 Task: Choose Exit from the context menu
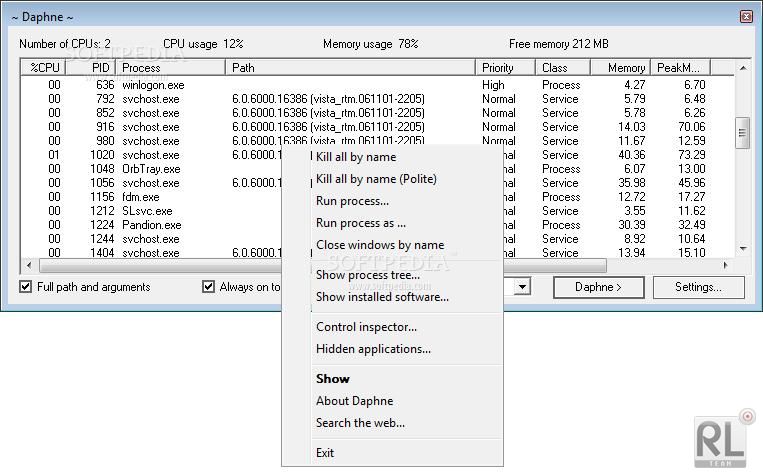[325, 453]
